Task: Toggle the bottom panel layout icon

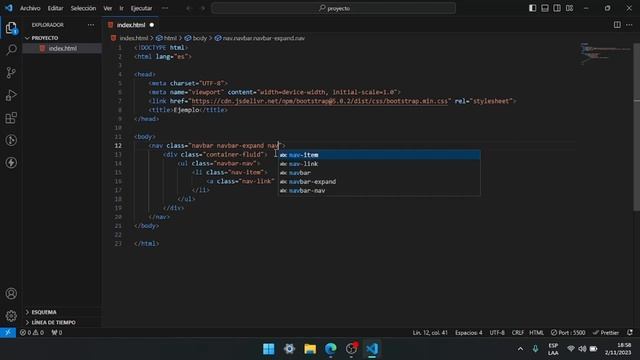Action: 544,8
